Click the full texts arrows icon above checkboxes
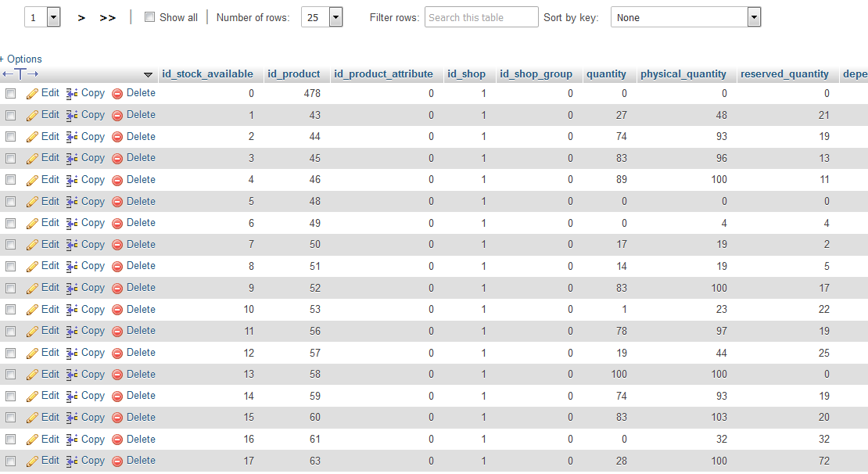The image size is (868, 474). tap(20, 74)
